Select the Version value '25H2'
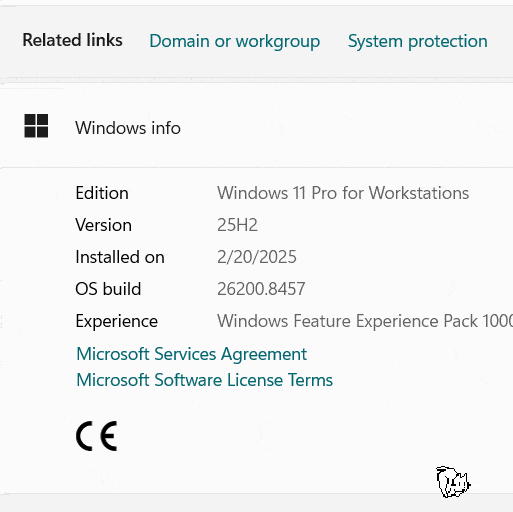The width and height of the screenshot is (513, 512). pos(237,225)
